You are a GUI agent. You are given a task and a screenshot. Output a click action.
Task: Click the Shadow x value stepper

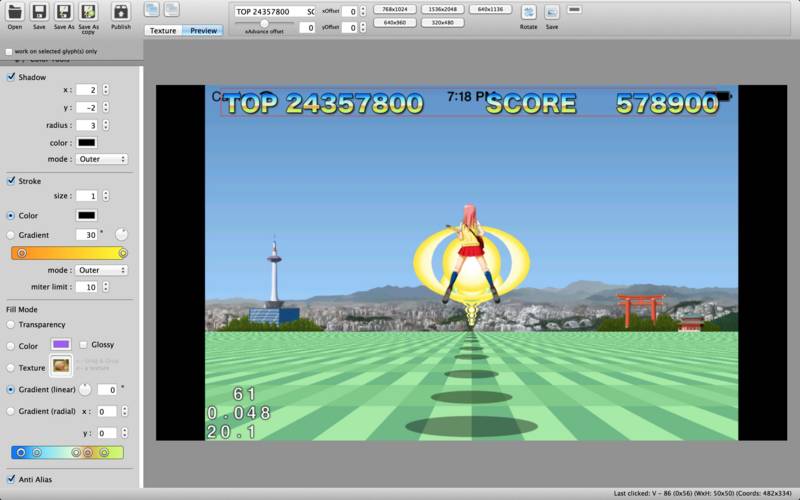click(x=105, y=89)
